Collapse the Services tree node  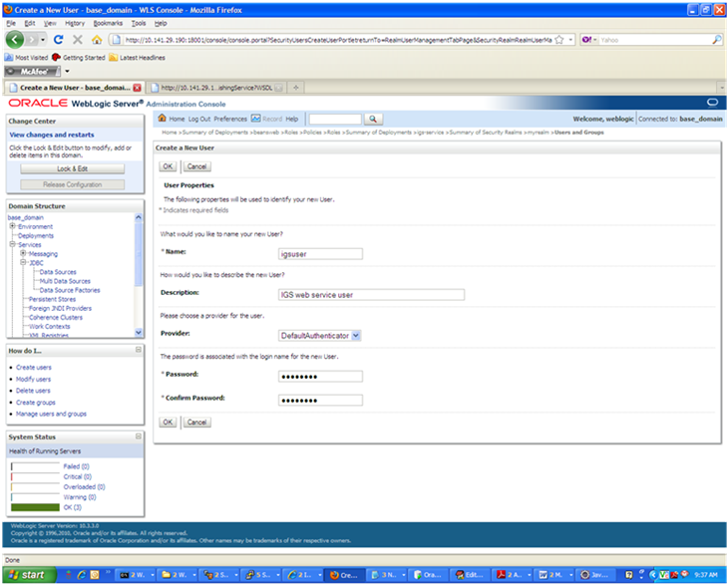pos(13,244)
